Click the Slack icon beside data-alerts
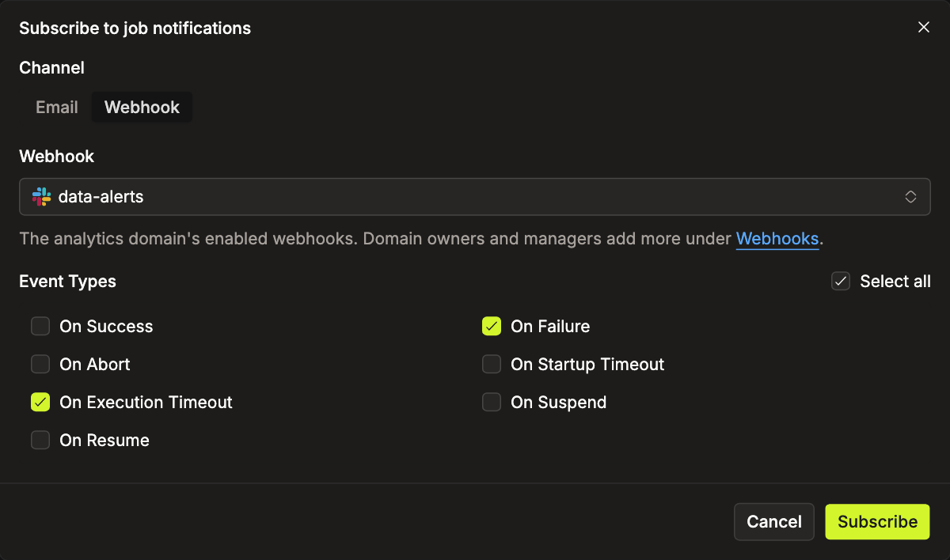950x560 pixels. 41,196
